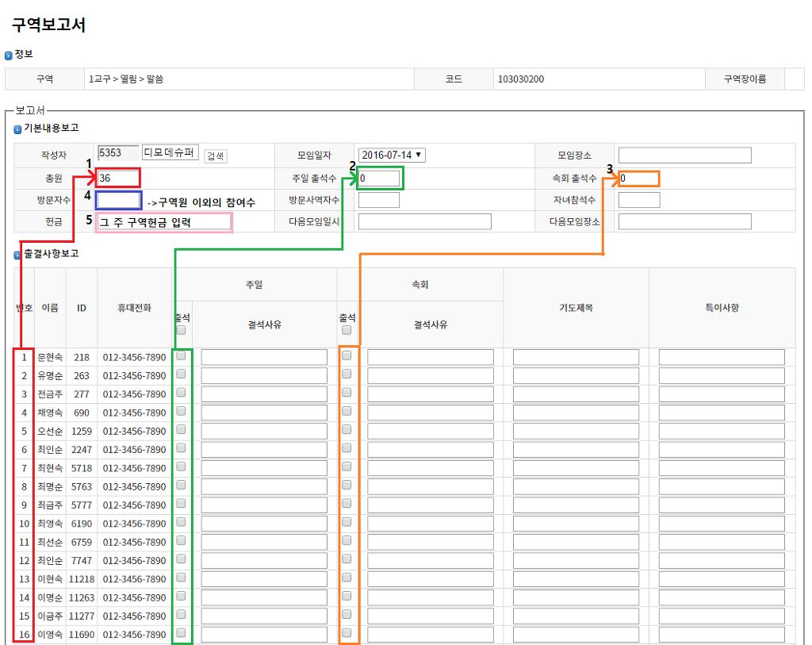Click the 특이사항 field for 전금주
The image size is (812, 645).
(722, 394)
